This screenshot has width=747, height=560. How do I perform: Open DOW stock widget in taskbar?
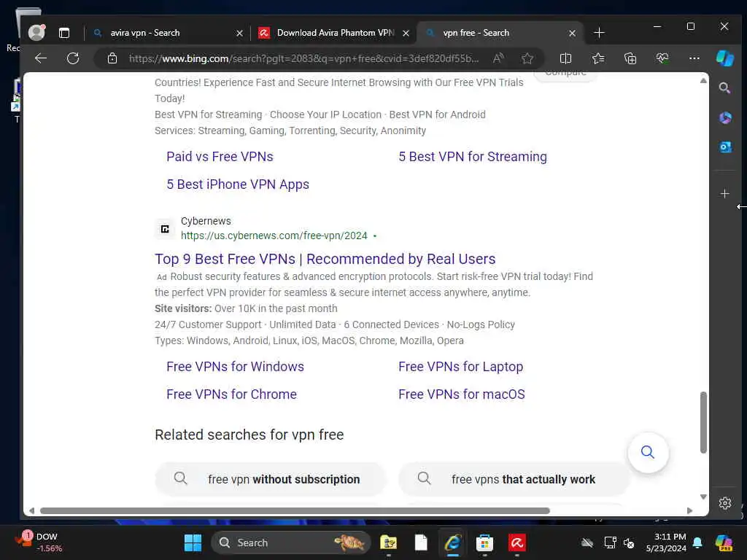click(38, 542)
